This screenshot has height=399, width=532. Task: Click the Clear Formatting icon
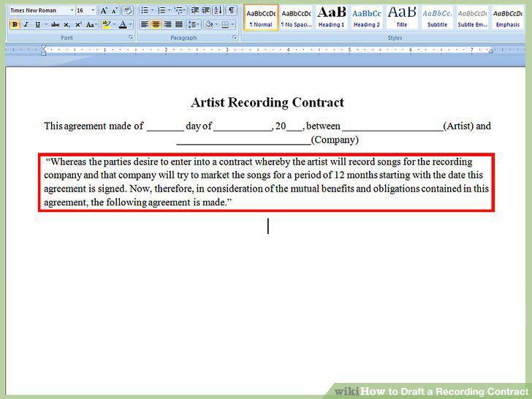click(x=128, y=10)
